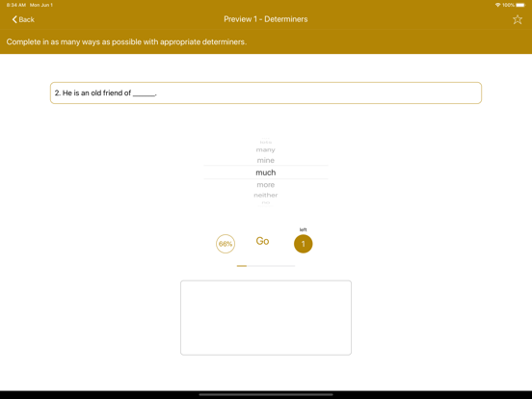The width and height of the screenshot is (532, 399).
Task: Tap the home indicator bar
Action: [x=266, y=394]
